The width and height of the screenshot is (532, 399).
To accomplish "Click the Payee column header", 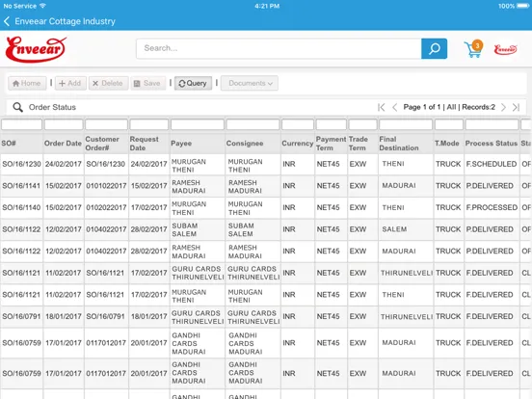I will tap(181, 144).
